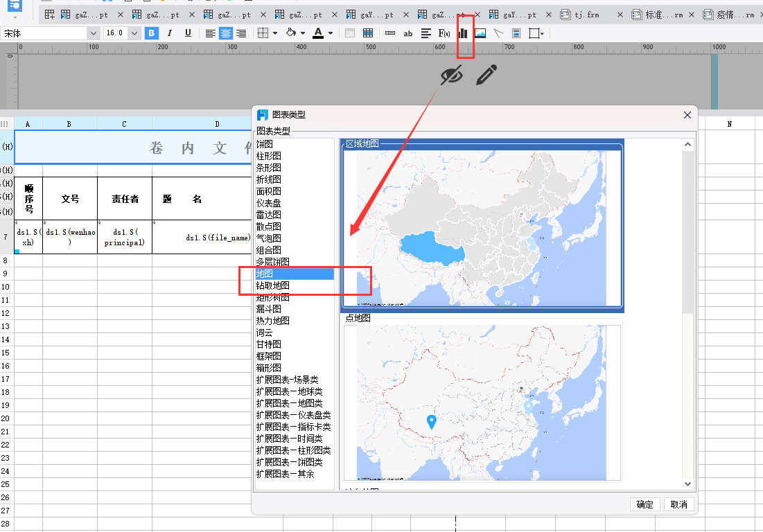Insert a chart using the bar chart icon
Image resolution: width=763 pixels, height=532 pixels.
tap(463, 33)
